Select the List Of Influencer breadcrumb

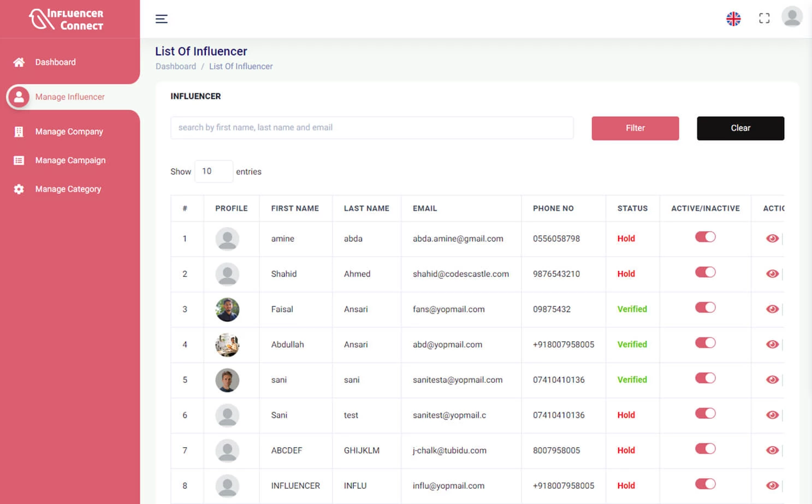241,66
